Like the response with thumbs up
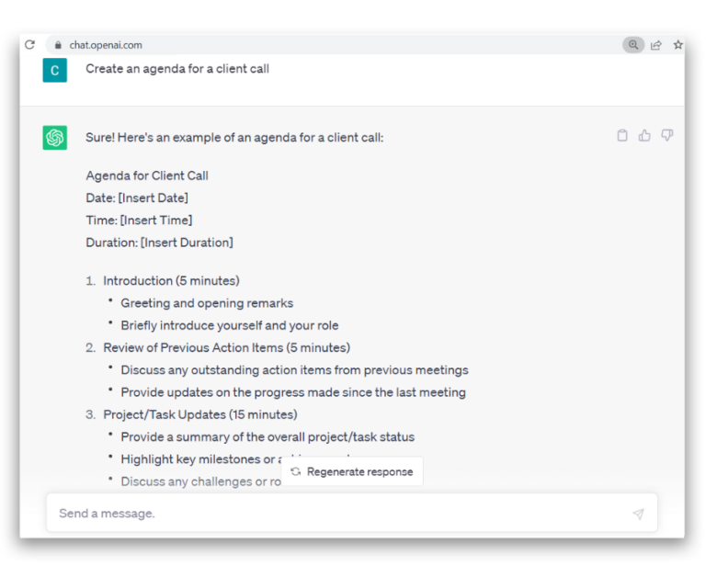The width and height of the screenshot is (706, 588). (x=644, y=135)
